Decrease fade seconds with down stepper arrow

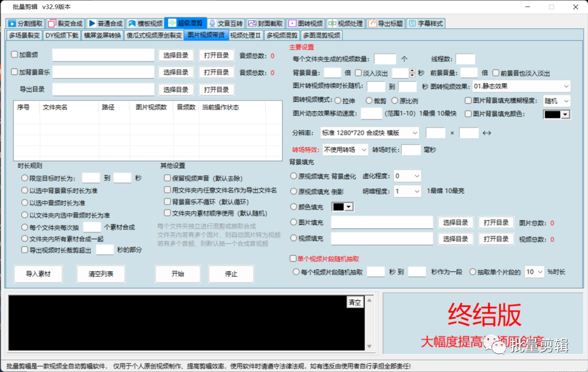413,75
